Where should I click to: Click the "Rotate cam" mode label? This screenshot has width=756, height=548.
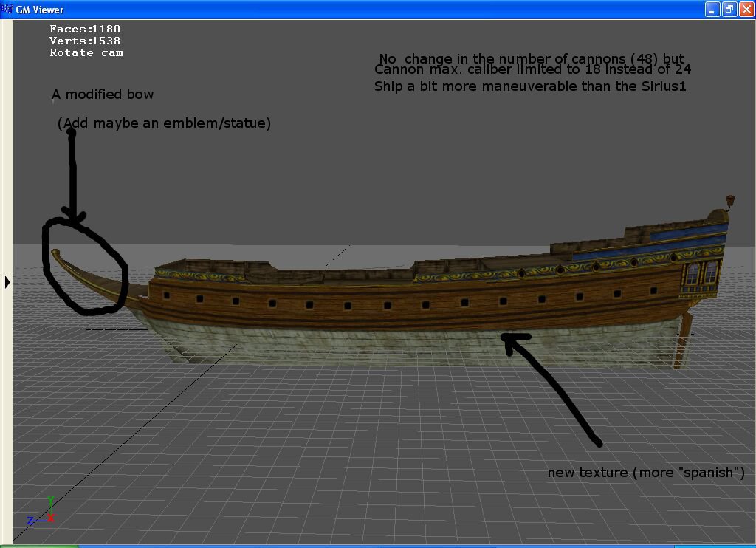pyautogui.click(x=86, y=52)
